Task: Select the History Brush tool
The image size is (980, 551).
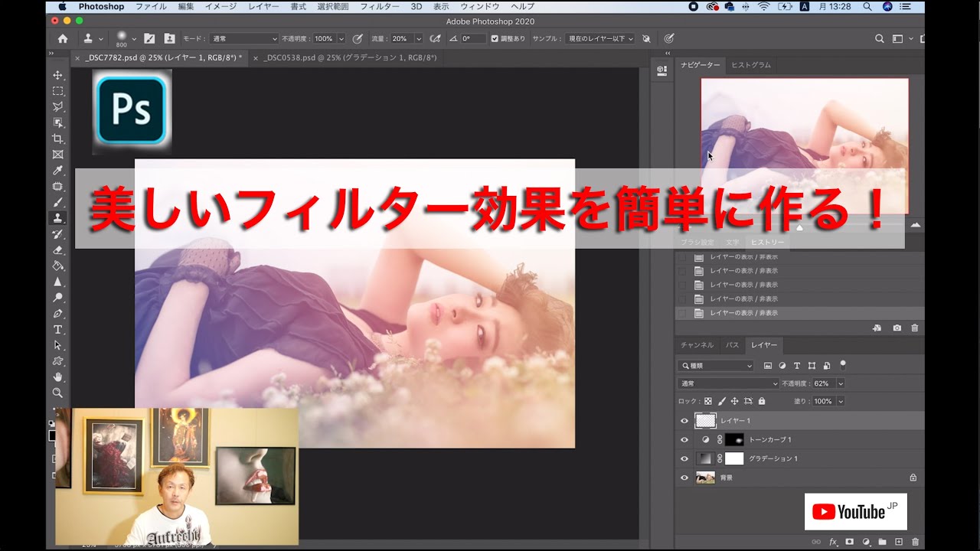Action: click(x=57, y=234)
